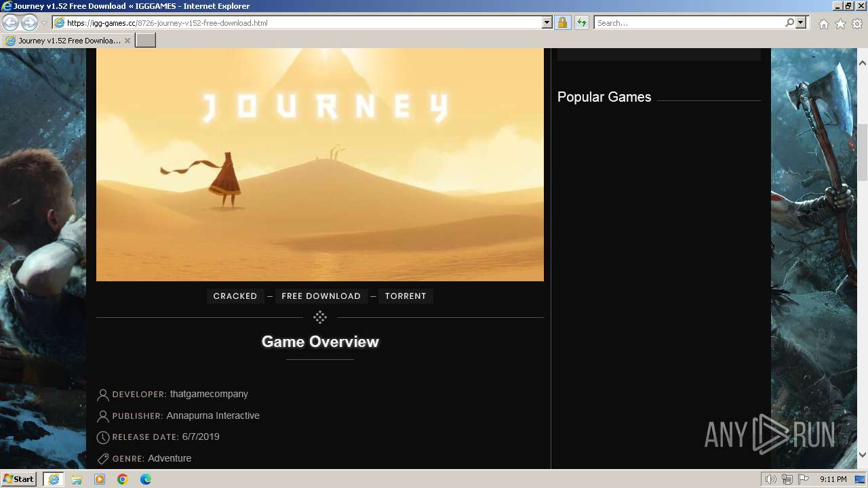Image resolution: width=868 pixels, height=488 pixels.
Task: Click the TORRENT tag
Action: (x=406, y=296)
